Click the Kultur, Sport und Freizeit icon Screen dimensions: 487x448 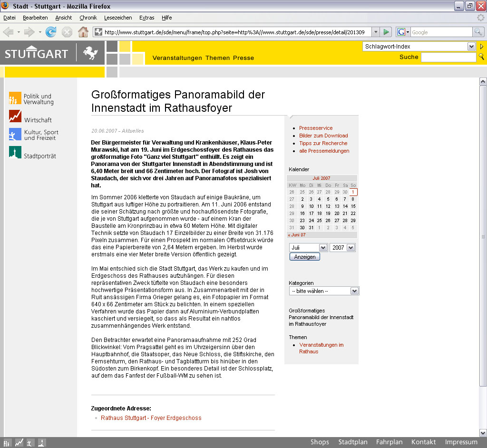pos(15,135)
